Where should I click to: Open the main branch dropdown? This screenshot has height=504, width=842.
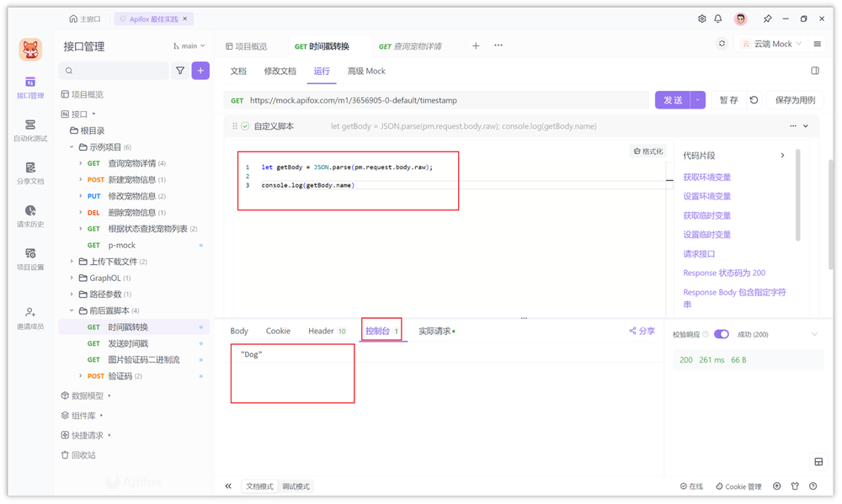(189, 45)
